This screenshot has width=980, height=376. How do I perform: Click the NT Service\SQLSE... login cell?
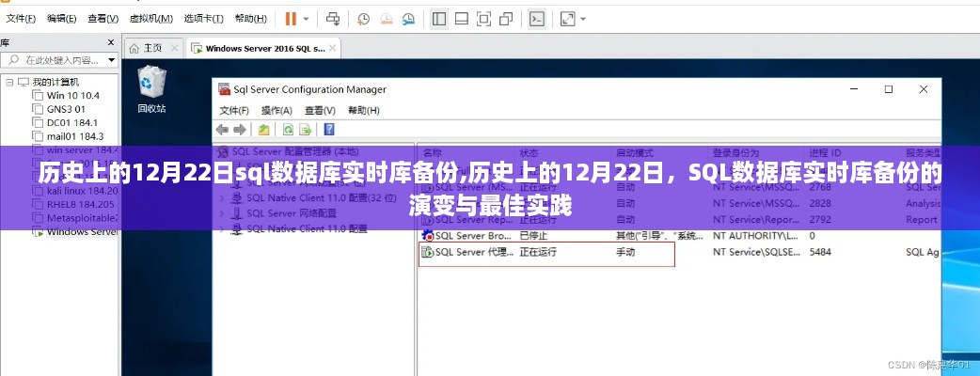coord(756,252)
